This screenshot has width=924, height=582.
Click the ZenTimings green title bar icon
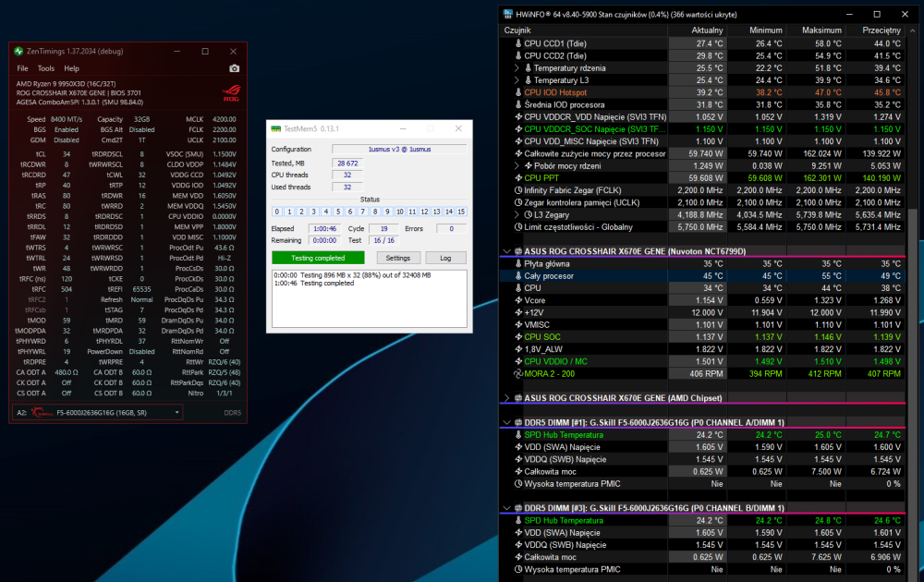pos(18,51)
